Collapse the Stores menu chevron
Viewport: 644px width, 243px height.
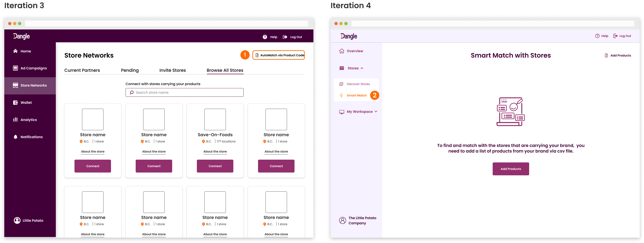coord(362,68)
